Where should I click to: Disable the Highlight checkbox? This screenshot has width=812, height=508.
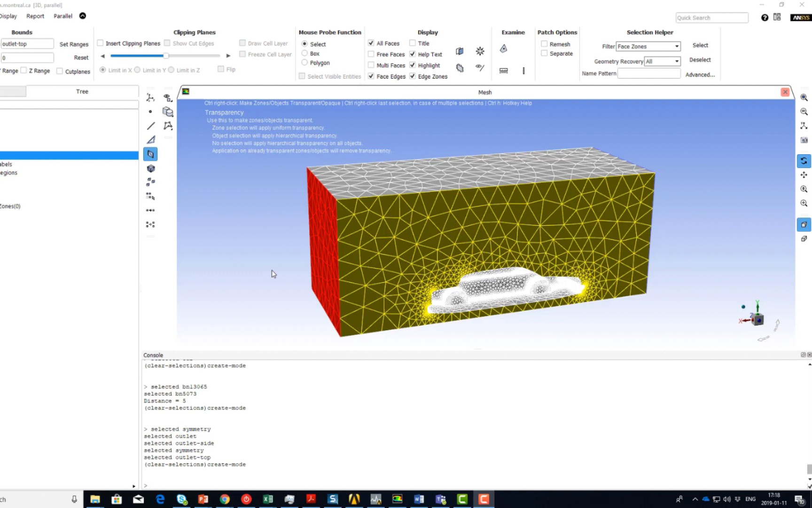413,65
